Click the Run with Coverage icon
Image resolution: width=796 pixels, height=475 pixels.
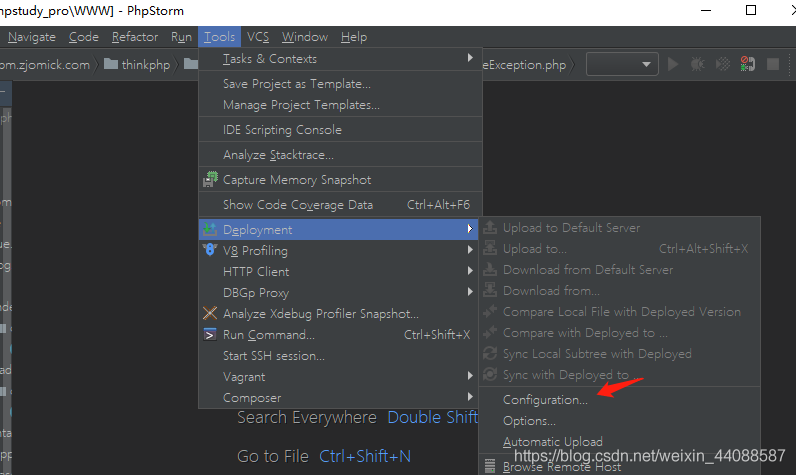[x=722, y=64]
